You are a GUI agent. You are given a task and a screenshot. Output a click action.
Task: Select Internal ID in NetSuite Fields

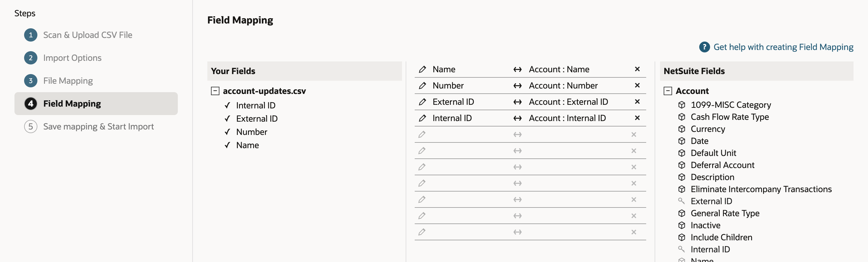[710, 250]
